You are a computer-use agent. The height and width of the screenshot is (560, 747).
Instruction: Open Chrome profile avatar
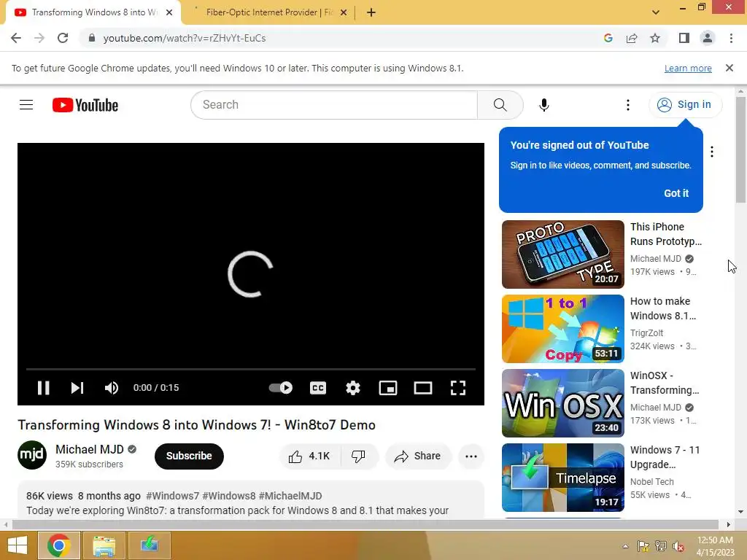click(708, 38)
